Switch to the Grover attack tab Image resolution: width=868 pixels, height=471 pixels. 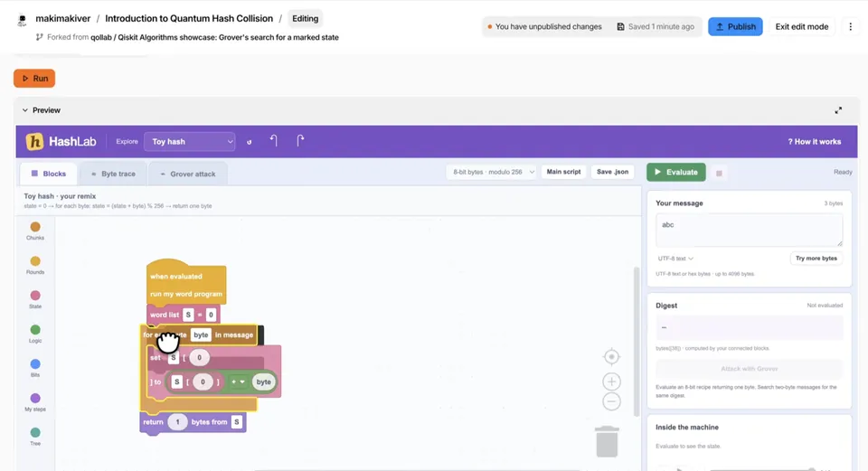(x=188, y=174)
